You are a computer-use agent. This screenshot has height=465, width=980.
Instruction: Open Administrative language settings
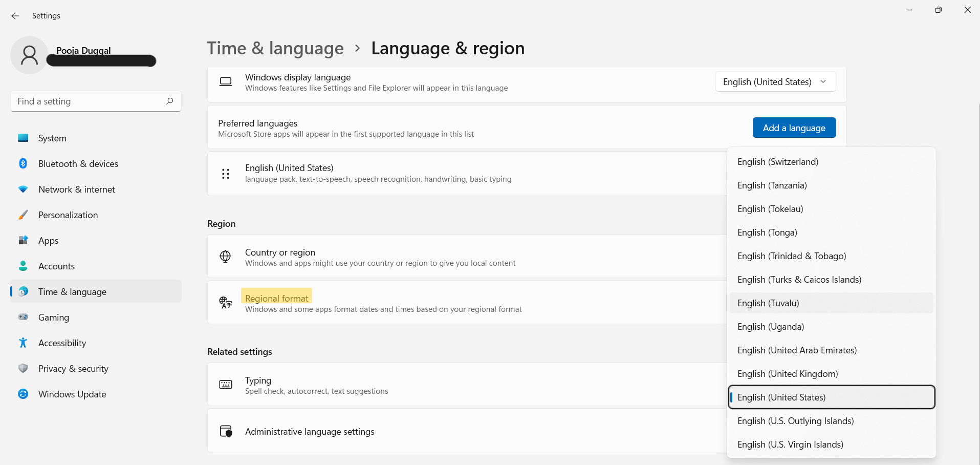click(x=310, y=432)
